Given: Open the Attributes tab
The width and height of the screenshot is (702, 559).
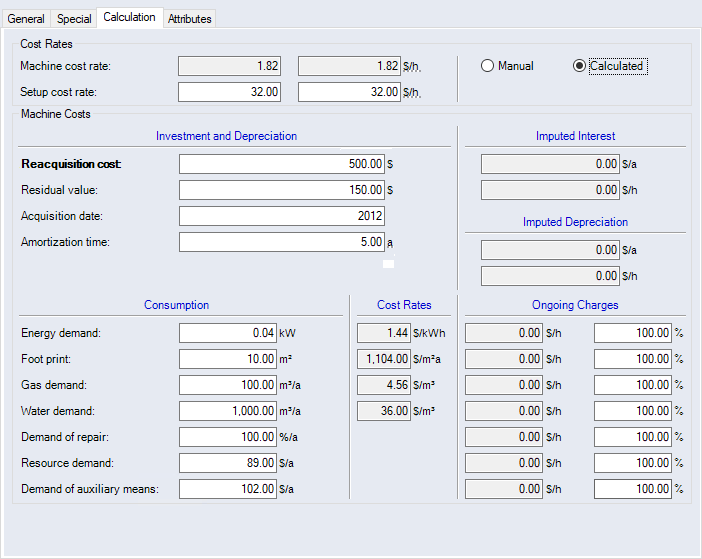Looking at the screenshot, I should pyautogui.click(x=189, y=19).
